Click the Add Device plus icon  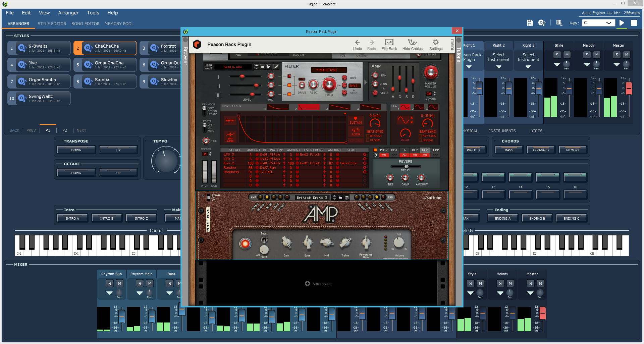(307, 284)
